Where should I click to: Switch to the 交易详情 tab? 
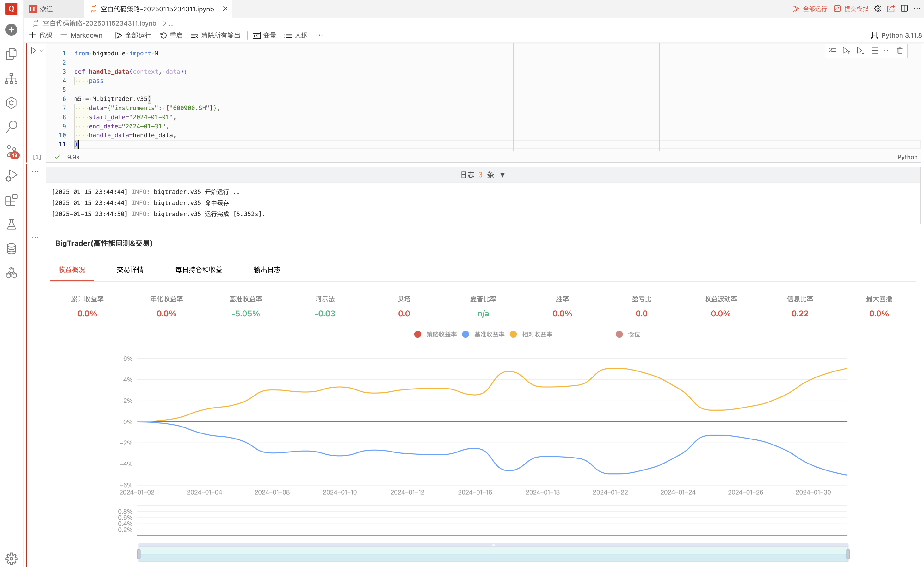pos(130,270)
